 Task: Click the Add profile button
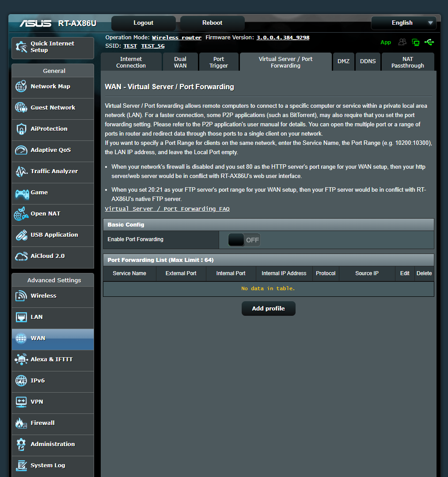click(x=269, y=308)
